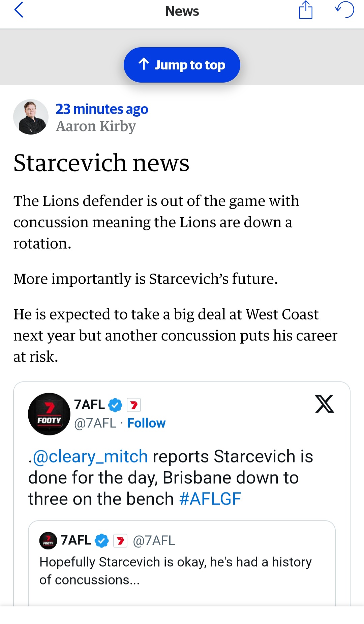The image size is (364, 624).
Task: Tap the 7AFL display name in tweet
Action: point(89,404)
